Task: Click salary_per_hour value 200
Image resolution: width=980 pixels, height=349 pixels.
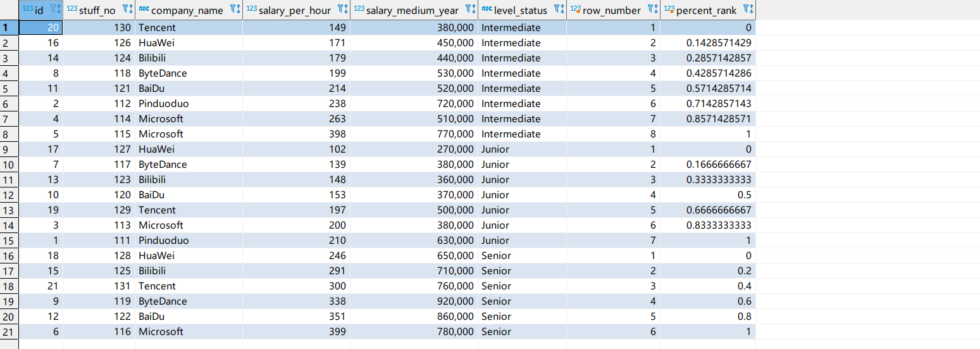Action: [x=296, y=225]
